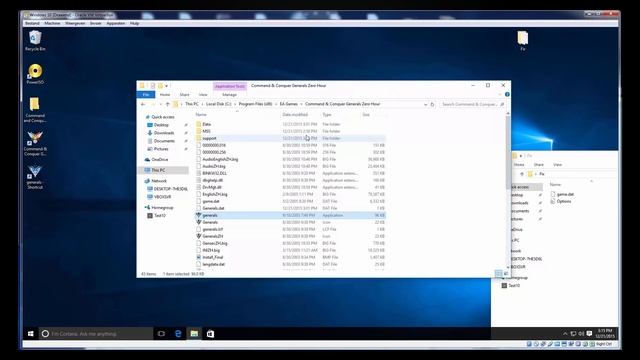Launch Microsoft Edge from taskbar

[x=178, y=333]
